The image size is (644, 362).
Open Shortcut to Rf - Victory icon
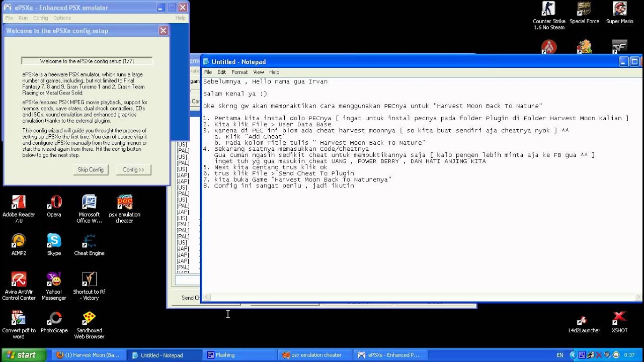[89, 286]
